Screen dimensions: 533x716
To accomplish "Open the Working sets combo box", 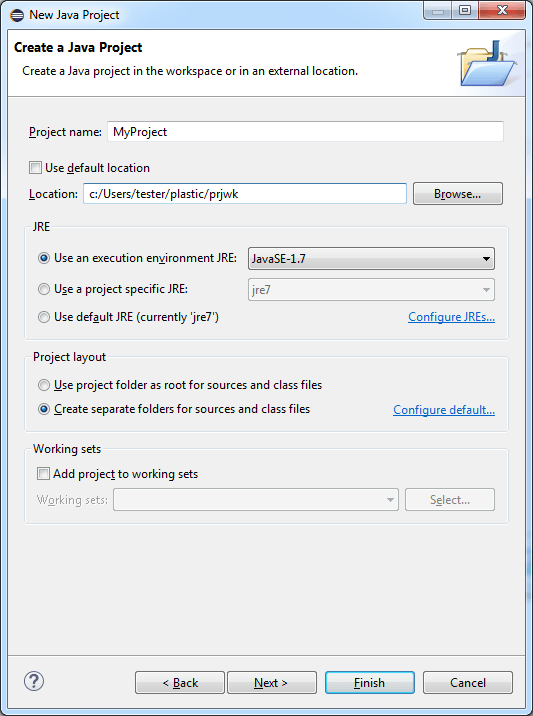I will pyautogui.click(x=256, y=500).
